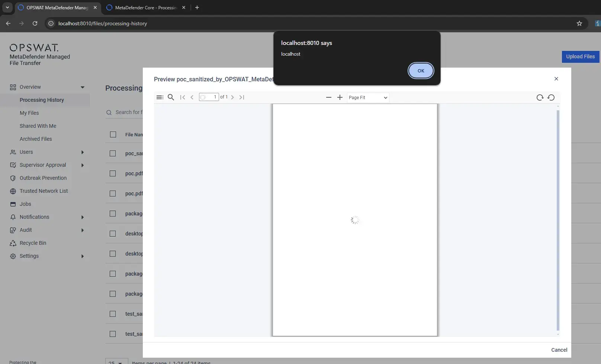Toggle the select-all header checkbox
This screenshot has width=601, height=364.
coord(113,134)
